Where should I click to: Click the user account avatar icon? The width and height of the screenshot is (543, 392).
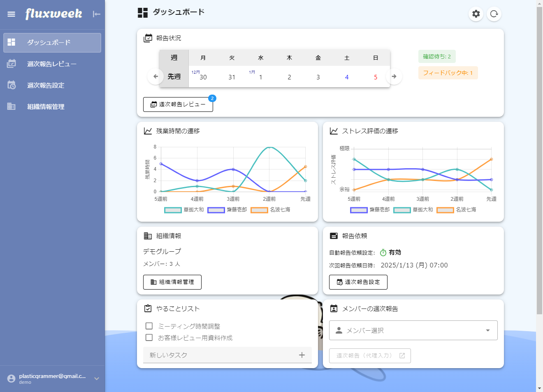click(x=11, y=378)
